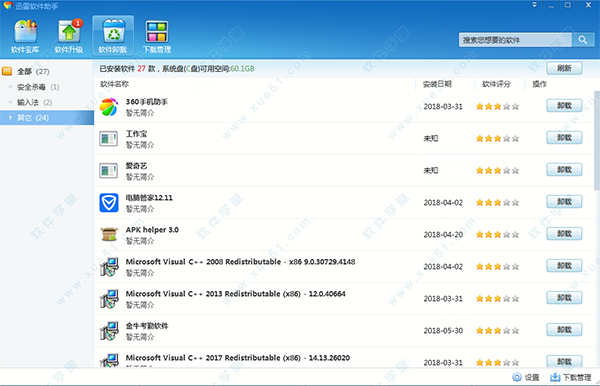
Task: Uninstall Visual C++ 2013 with 卸载 button
Action: click(564, 298)
